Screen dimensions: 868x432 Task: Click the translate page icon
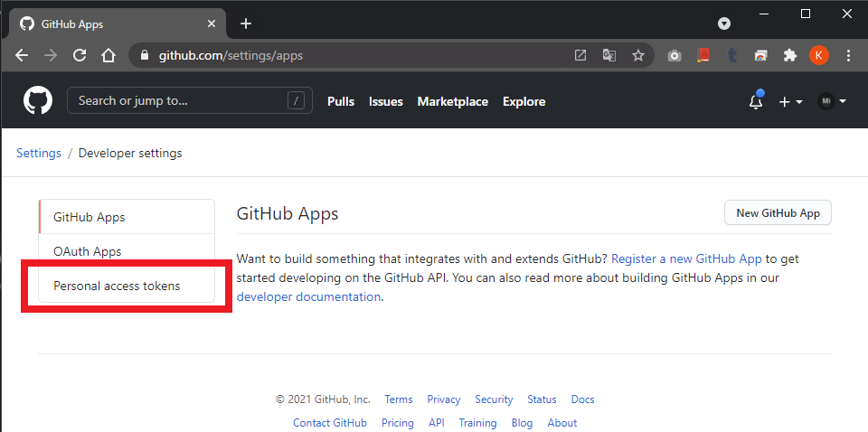[x=609, y=55]
